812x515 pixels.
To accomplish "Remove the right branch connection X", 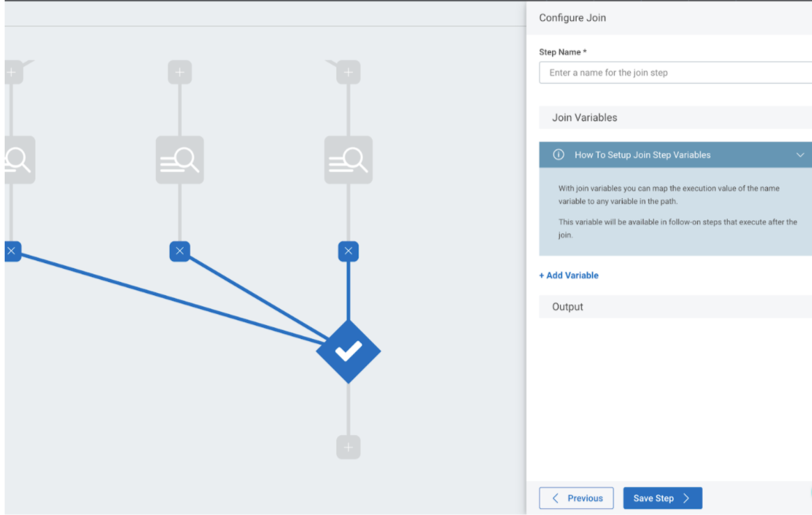I will 348,251.
